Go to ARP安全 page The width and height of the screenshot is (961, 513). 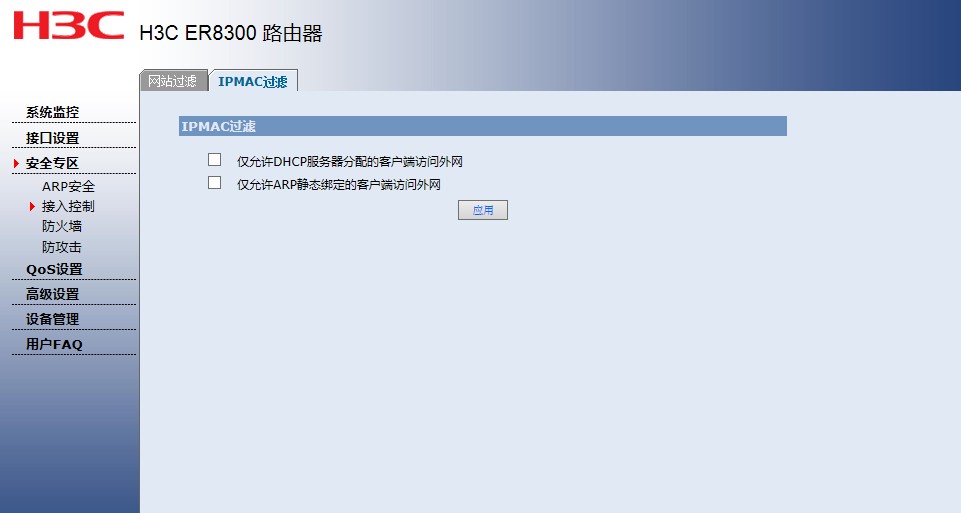pyautogui.click(x=69, y=186)
